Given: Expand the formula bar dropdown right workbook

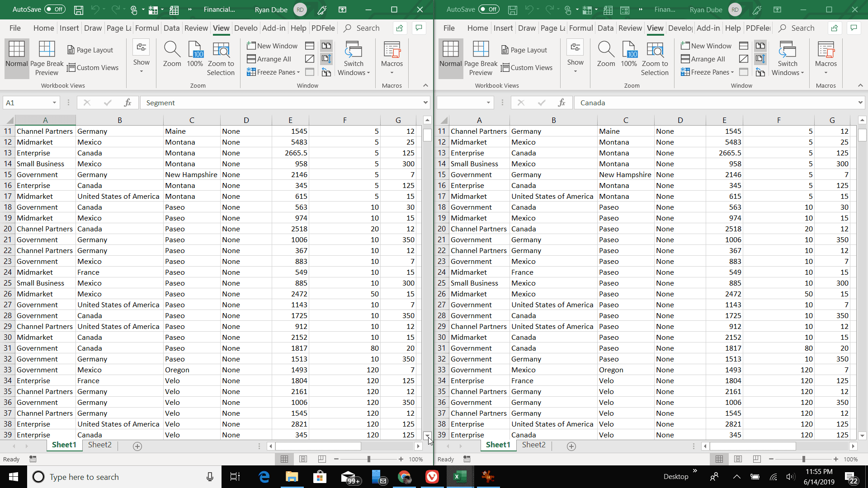Looking at the screenshot, I should pos(860,103).
